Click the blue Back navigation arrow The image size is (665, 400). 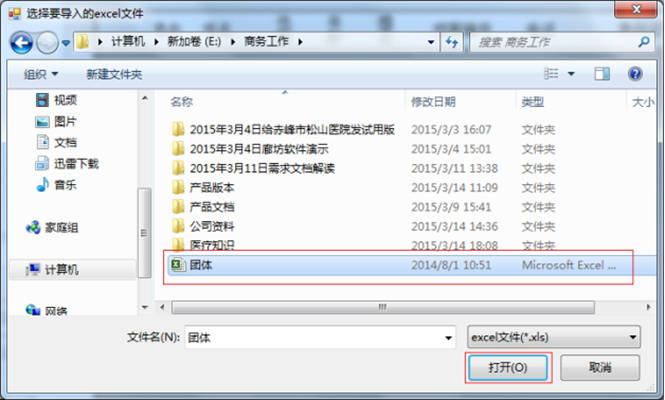[x=22, y=42]
